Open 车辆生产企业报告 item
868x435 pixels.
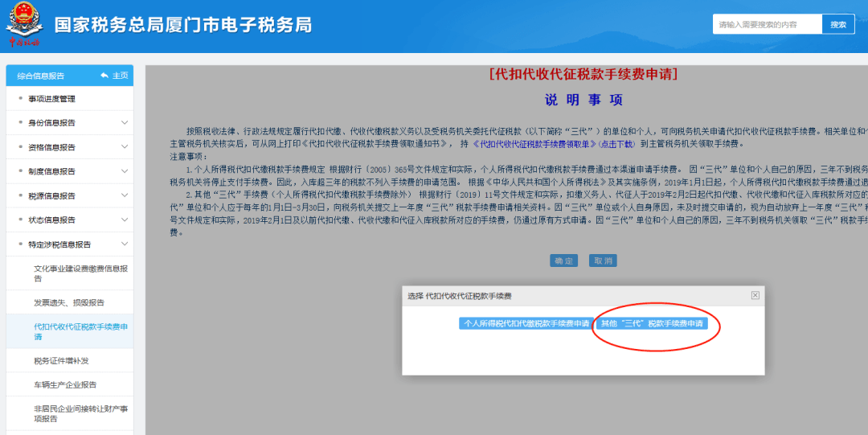[65, 385]
